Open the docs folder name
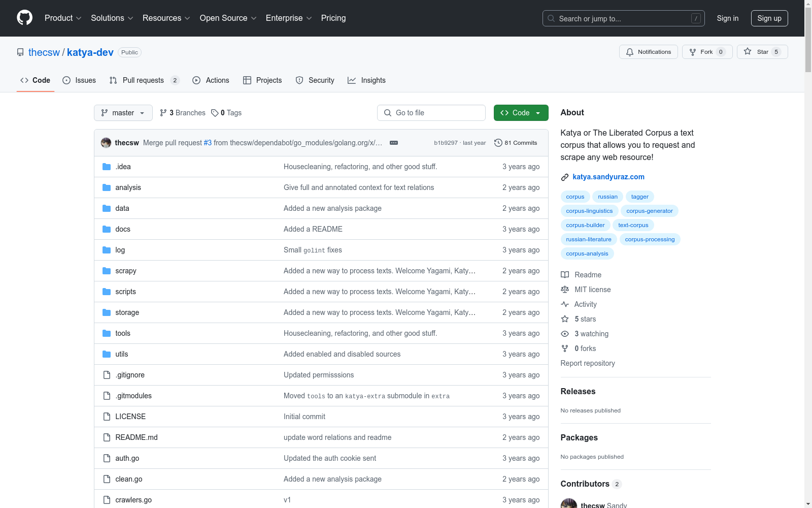Viewport: 812px width, 508px height. [123, 229]
